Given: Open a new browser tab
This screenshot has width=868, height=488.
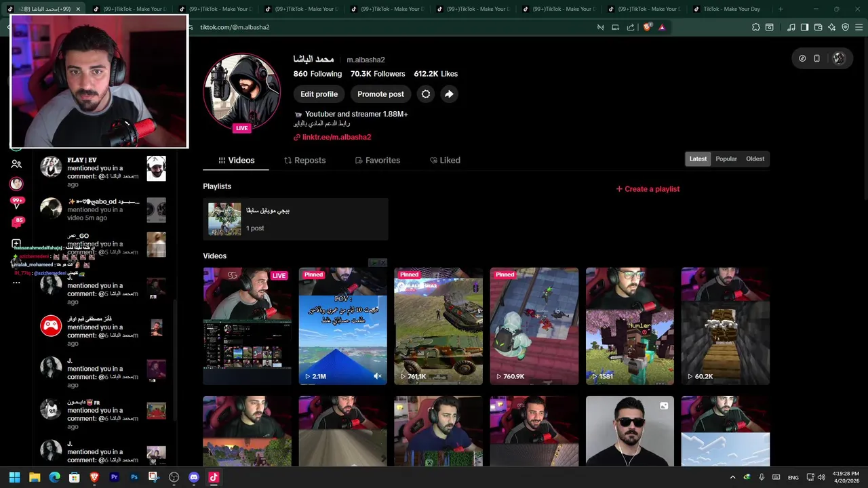Looking at the screenshot, I should pos(781,9).
